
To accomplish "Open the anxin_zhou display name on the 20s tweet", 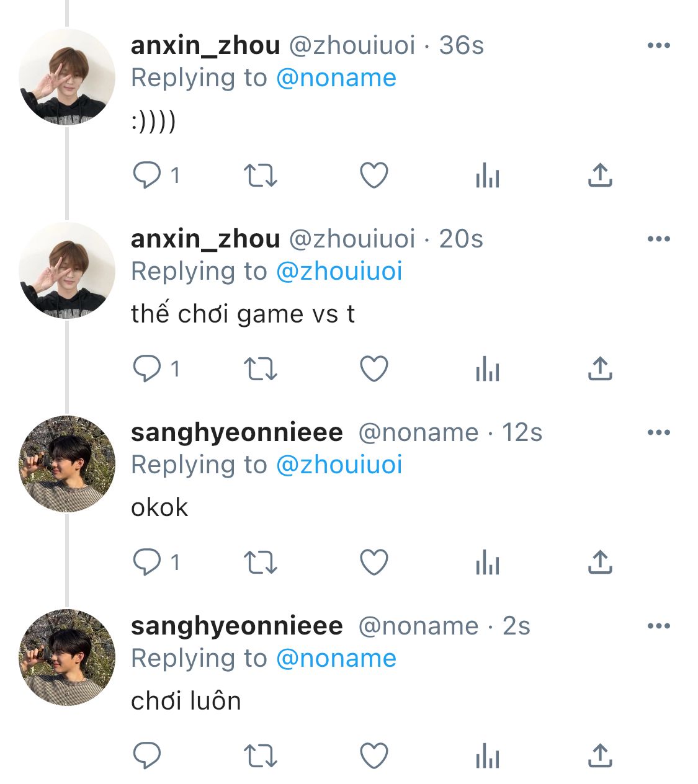I will click(205, 239).
